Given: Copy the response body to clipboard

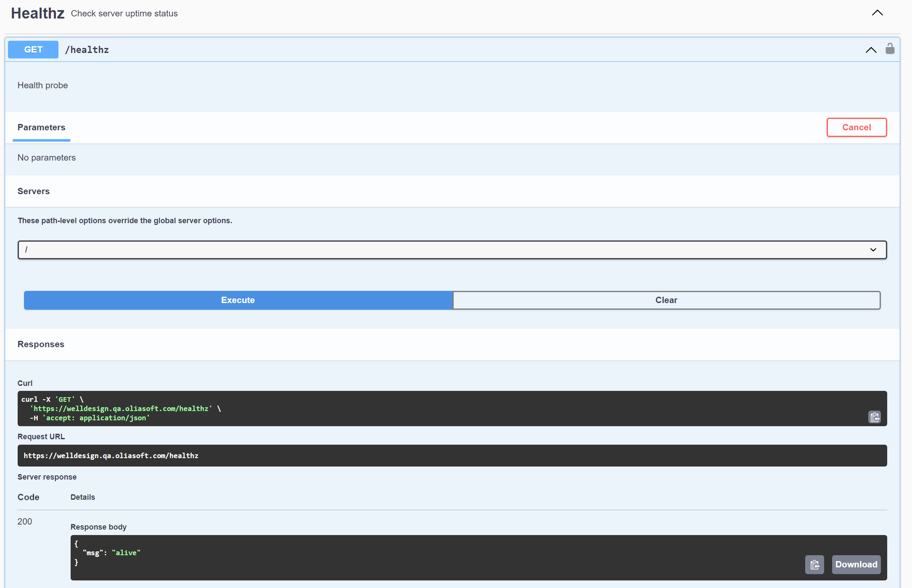Looking at the screenshot, I should click(814, 564).
